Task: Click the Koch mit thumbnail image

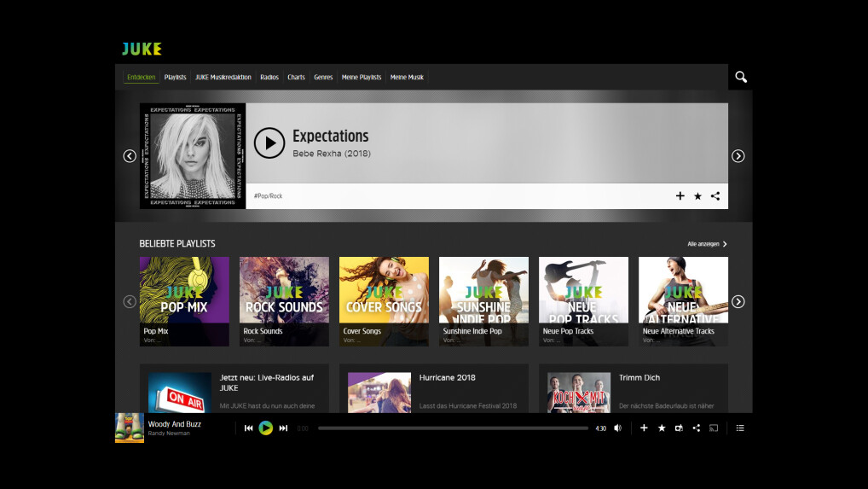Action: 579,393
